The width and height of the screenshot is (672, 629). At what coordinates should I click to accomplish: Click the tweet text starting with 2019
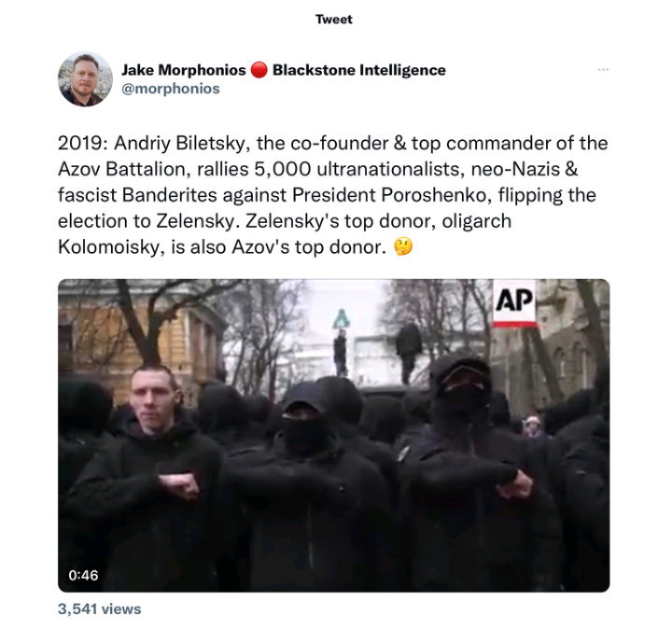[332, 195]
